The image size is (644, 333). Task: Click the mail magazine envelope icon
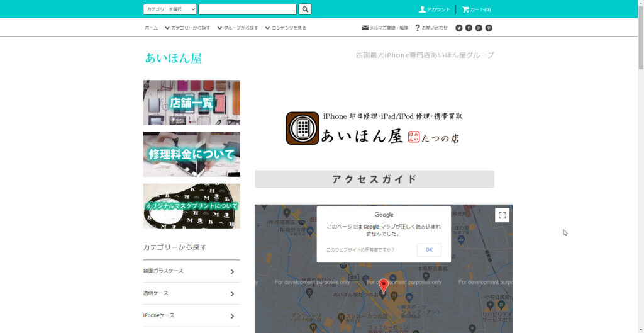click(365, 28)
